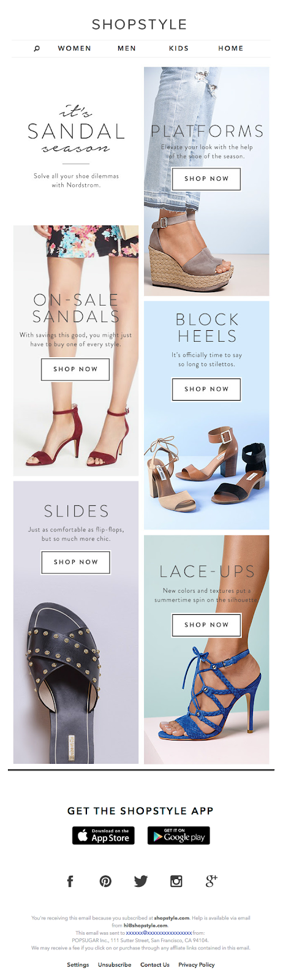Click Shop Now under Lace-Ups

[206, 625]
